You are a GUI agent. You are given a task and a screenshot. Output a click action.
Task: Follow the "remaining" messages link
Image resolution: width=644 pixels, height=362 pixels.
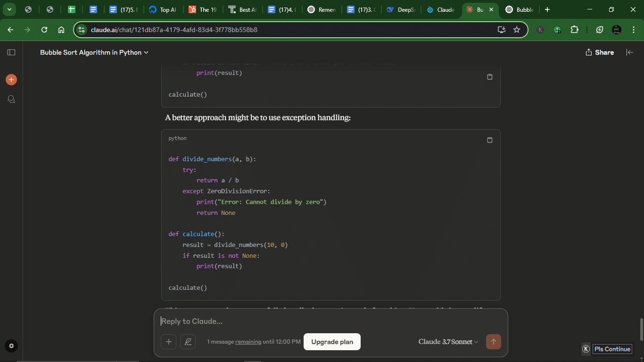coord(248,342)
